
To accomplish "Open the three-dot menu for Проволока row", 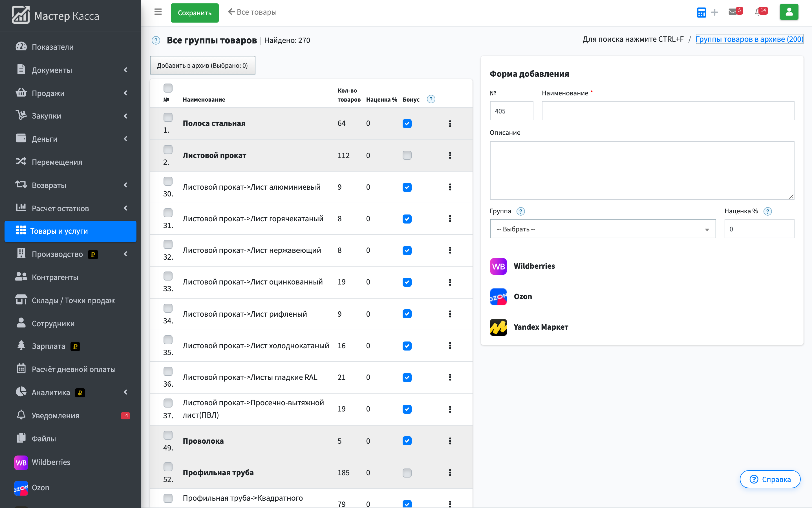I will 450,441.
